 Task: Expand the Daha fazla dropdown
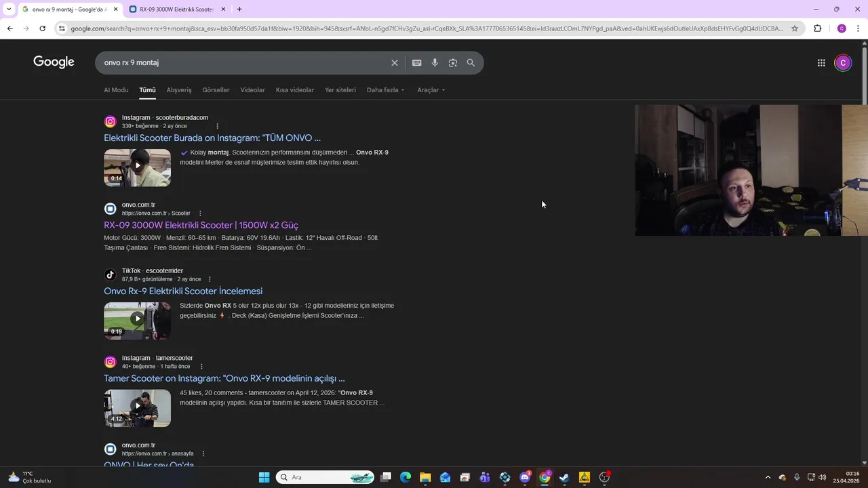pyautogui.click(x=385, y=90)
